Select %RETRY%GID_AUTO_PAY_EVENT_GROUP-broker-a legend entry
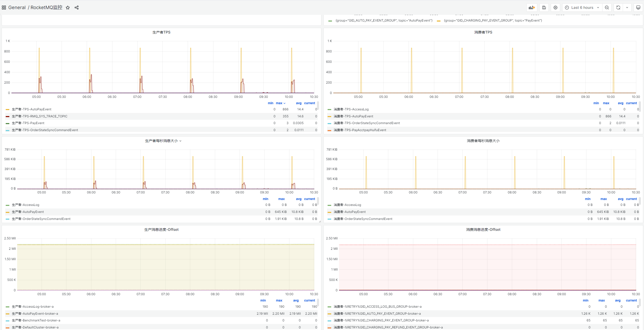This screenshot has height=330, width=644. (377, 314)
